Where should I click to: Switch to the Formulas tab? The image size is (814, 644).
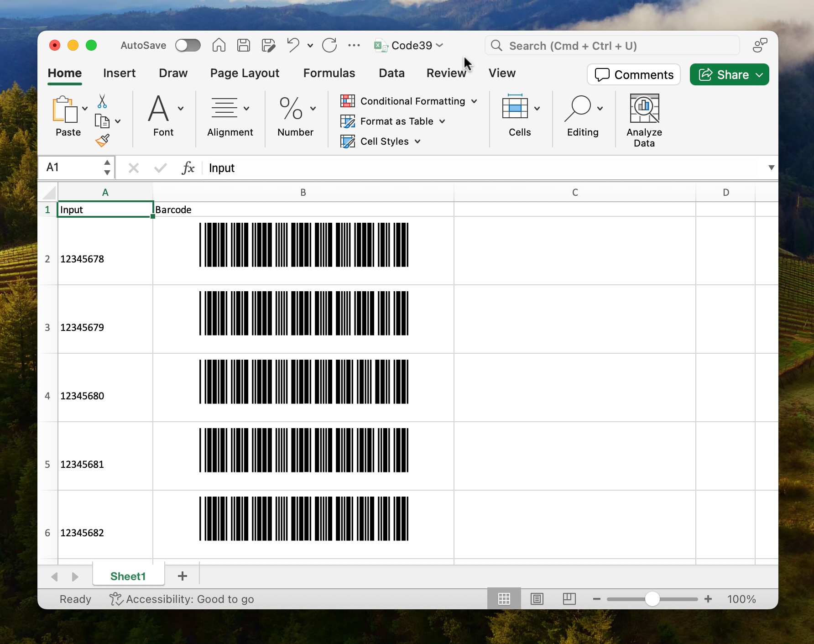[329, 73]
